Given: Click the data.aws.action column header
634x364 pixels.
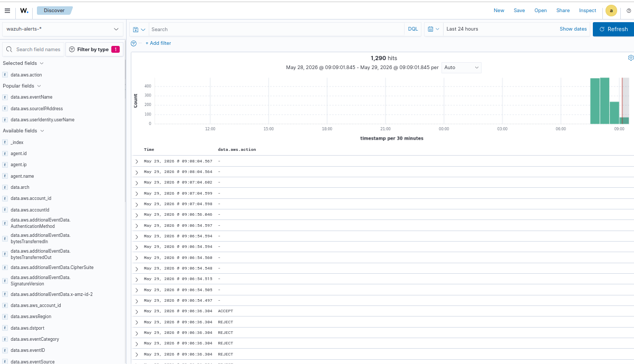Looking at the screenshot, I should click(237, 150).
